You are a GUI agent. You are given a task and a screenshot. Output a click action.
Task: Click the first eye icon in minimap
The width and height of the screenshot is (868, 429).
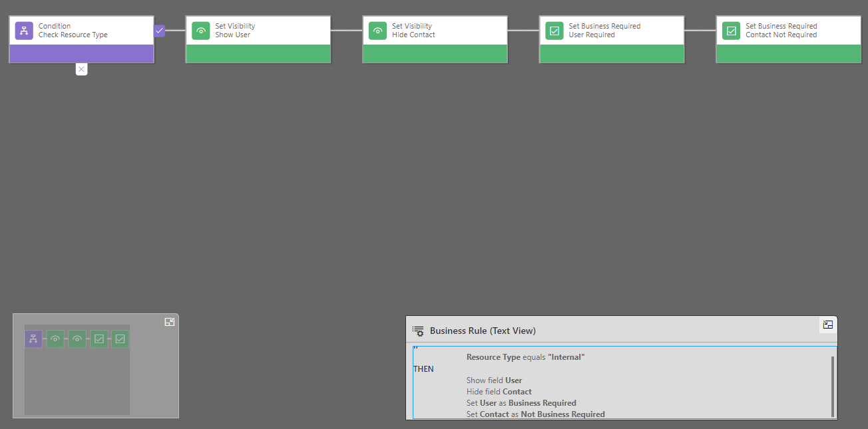click(55, 339)
